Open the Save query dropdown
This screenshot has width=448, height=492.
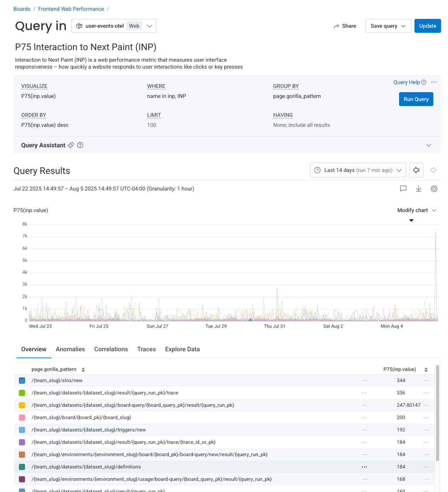tap(388, 26)
